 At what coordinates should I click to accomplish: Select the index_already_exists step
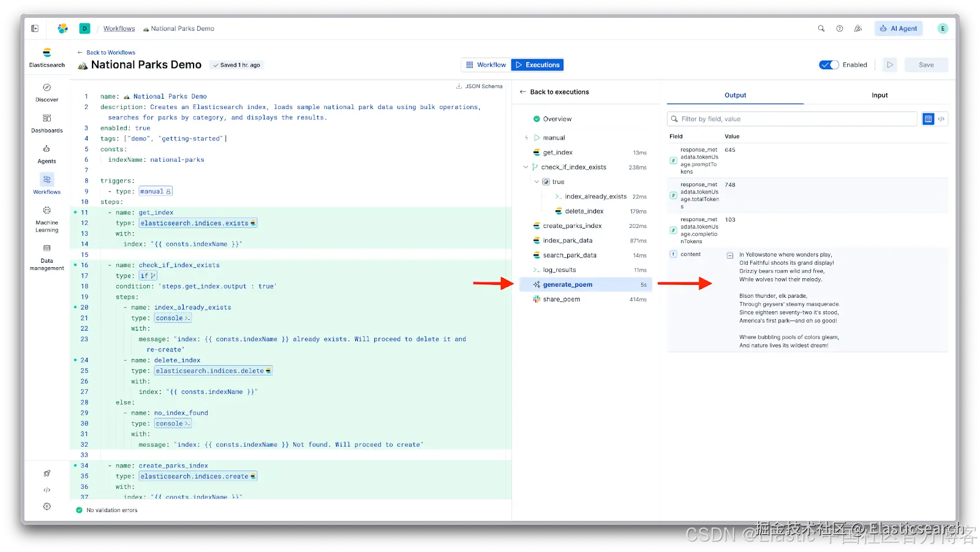[597, 197]
